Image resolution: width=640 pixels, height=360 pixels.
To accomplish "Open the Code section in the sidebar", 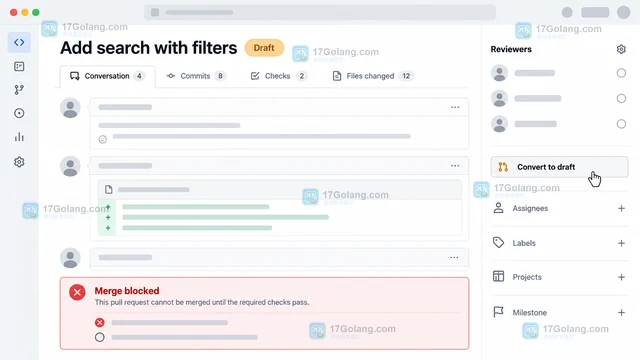I will [x=19, y=42].
